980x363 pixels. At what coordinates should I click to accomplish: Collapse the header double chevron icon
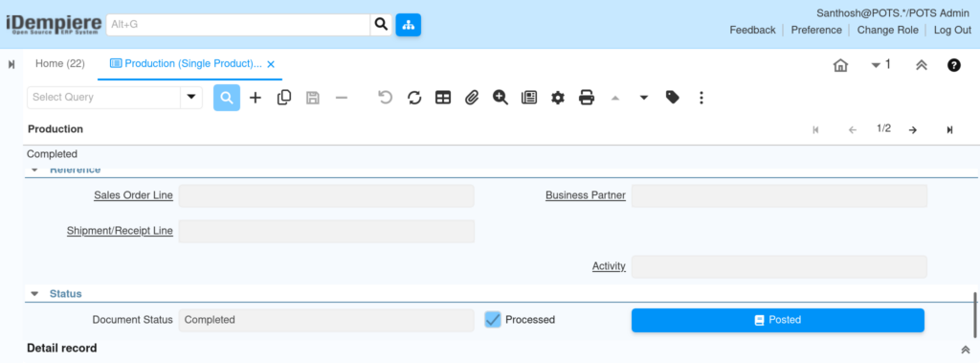pyautogui.click(x=922, y=65)
